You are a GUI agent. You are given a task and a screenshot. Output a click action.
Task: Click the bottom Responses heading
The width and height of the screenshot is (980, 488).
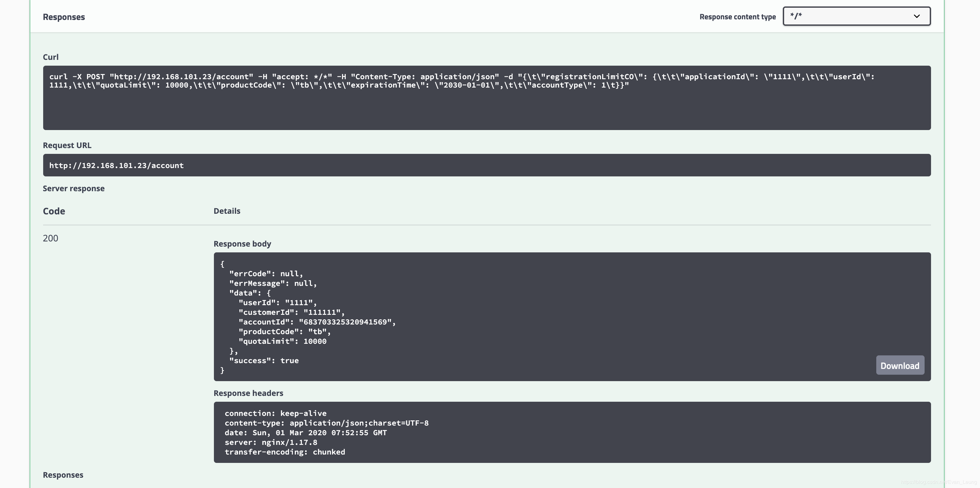pos(63,475)
